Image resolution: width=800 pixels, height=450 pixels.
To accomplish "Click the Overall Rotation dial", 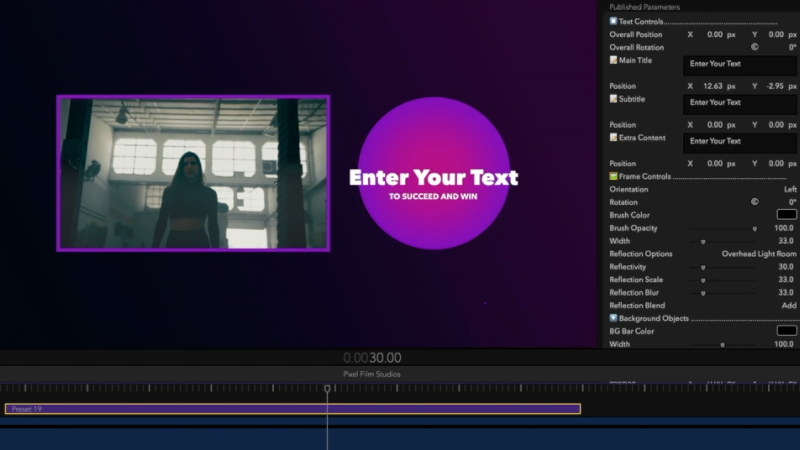I will (x=755, y=47).
